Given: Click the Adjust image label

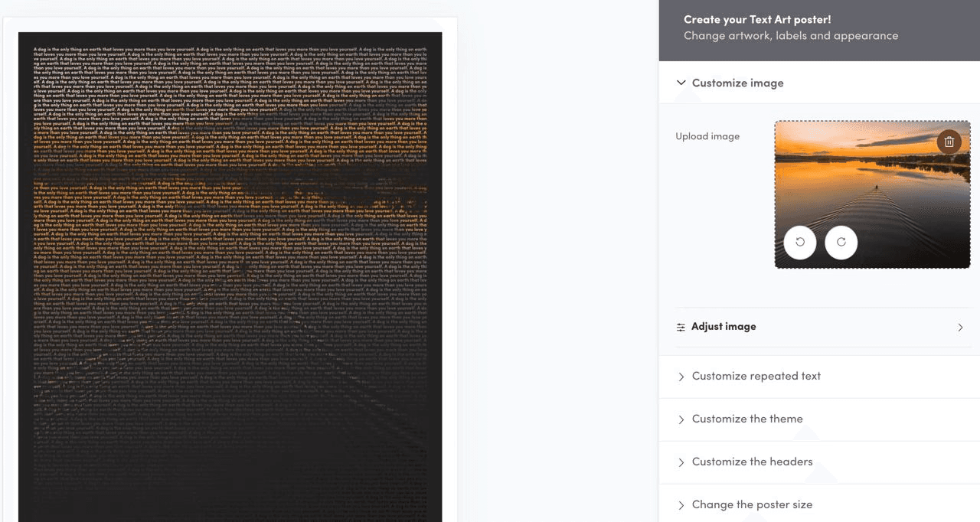Looking at the screenshot, I should tap(724, 327).
